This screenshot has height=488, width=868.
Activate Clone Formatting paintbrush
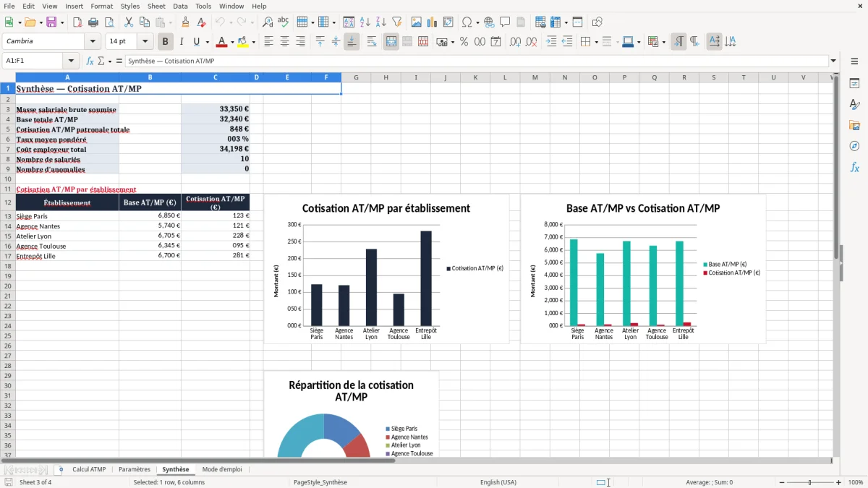[x=186, y=22]
